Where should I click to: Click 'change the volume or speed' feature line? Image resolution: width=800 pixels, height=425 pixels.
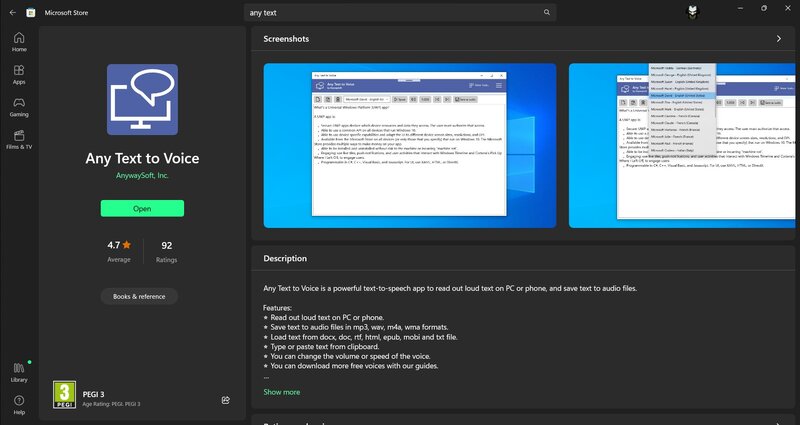tap(347, 356)
